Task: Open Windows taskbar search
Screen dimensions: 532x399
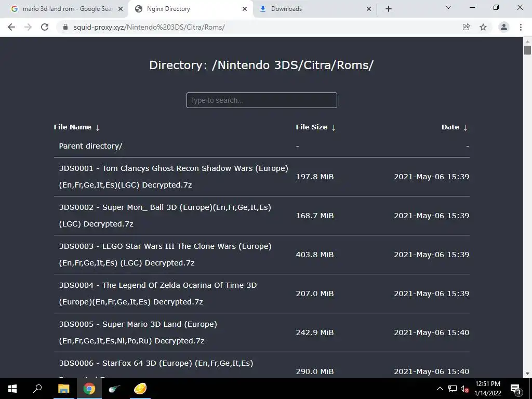Action: [x=37, y=389]
